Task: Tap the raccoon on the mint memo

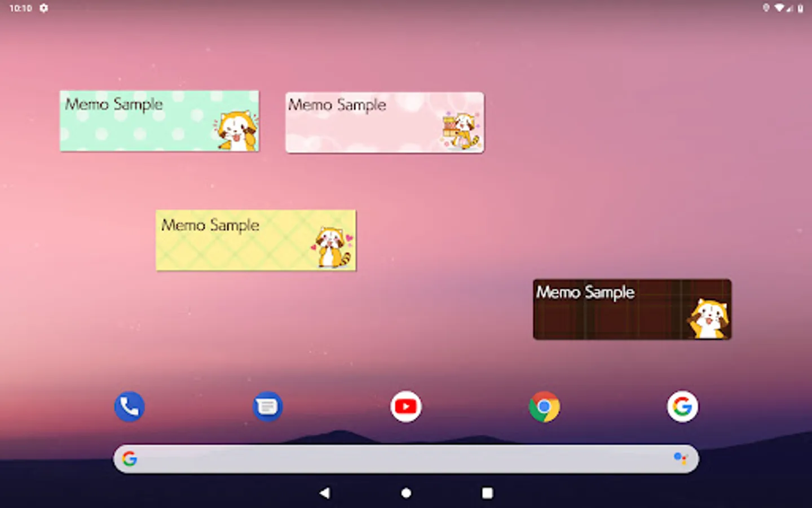Action: (236, 130)
